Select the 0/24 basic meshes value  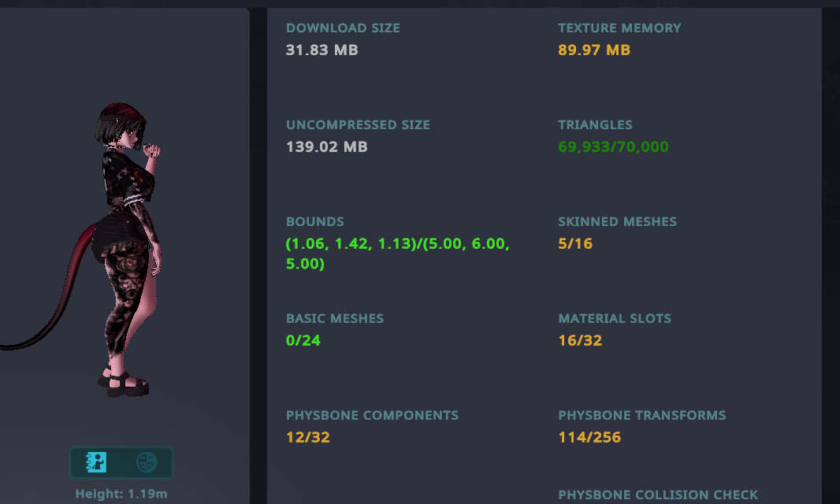point(303,341)
